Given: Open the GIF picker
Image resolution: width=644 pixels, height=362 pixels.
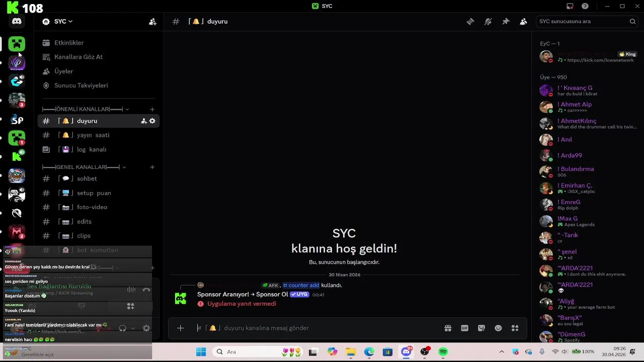Looking at the screenshot, I should [464, 328].
